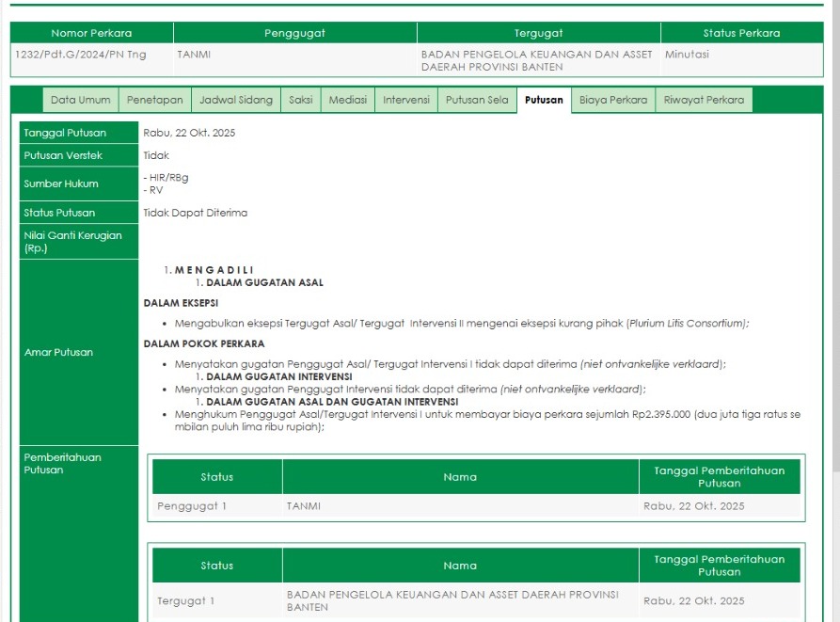Open the Jadwal Sidang tab

coord(236,100)
